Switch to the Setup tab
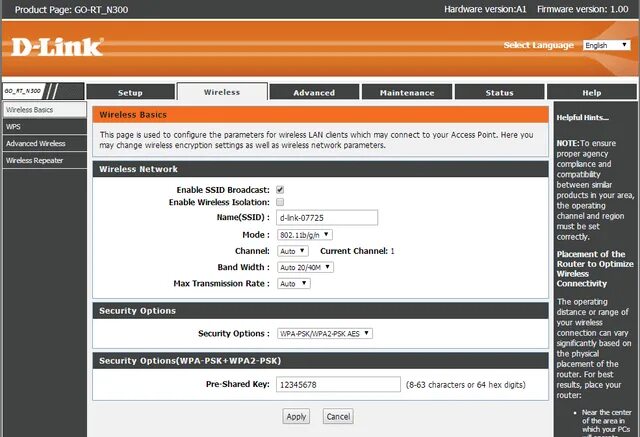Screen dimensions: 640x437 click(130, 92)
